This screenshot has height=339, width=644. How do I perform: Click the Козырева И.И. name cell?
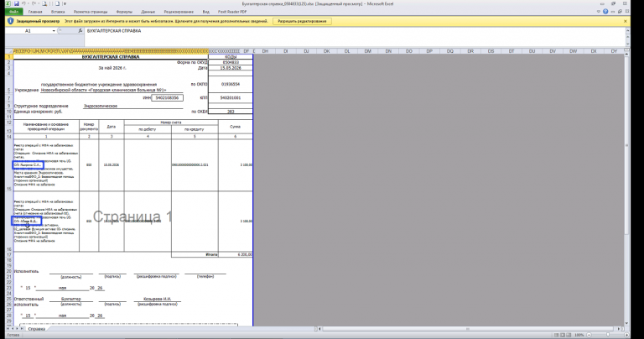158,299
